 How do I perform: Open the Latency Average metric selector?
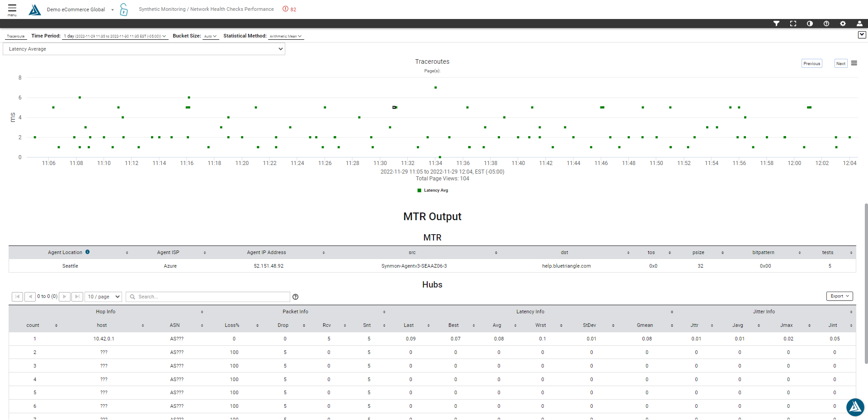(144, 49)
